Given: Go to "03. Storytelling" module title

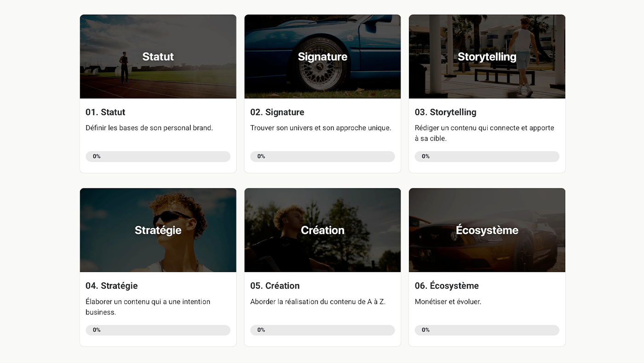Looking at the screenshot, I should pyautogui.click(x=445, y=112).
